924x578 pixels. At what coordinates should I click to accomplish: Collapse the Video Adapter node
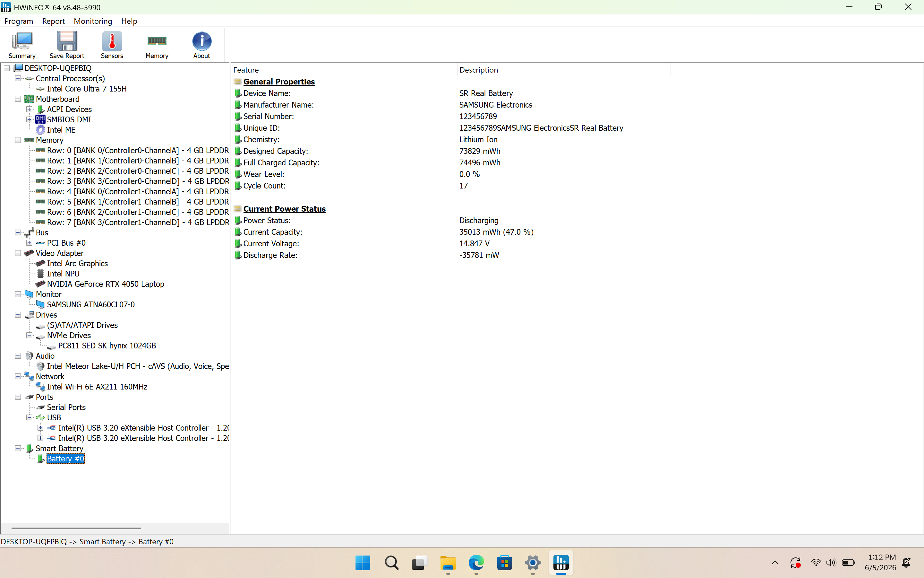click(x=18, y=253)
